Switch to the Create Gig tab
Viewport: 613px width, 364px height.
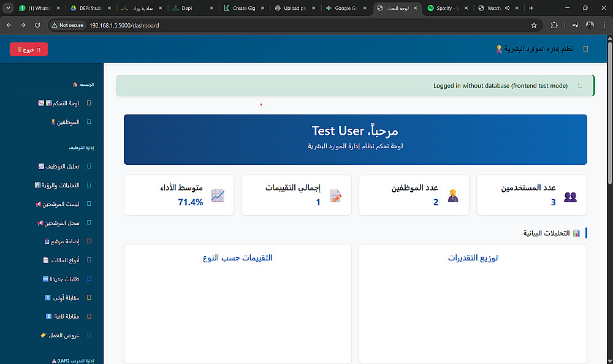coord(243,8)
